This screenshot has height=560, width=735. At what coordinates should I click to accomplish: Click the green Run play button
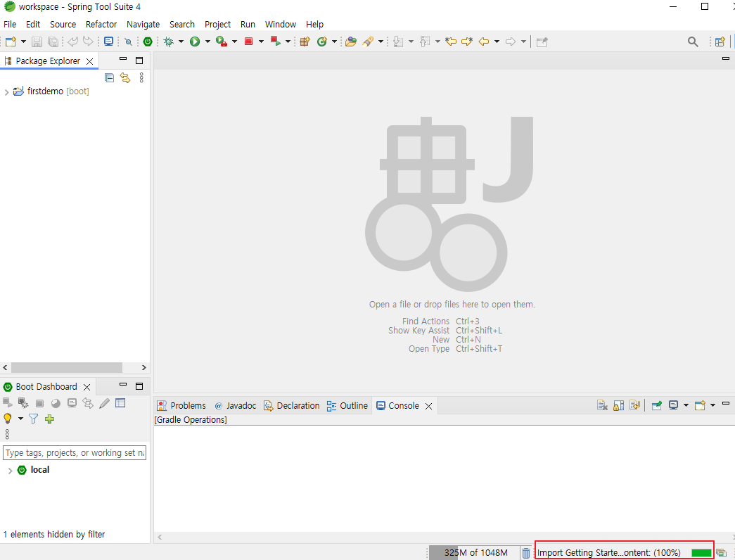[195, 42]
